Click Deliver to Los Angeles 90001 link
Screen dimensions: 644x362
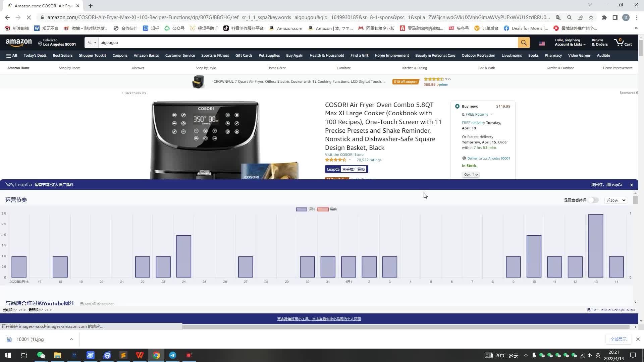pyautogui.click(x=488, y=159)
